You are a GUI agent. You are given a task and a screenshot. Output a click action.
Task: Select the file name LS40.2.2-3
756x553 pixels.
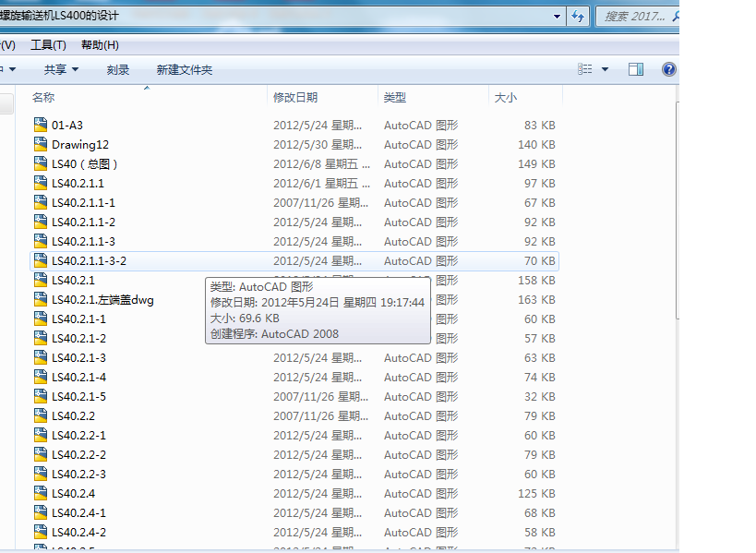click(78, 474)
